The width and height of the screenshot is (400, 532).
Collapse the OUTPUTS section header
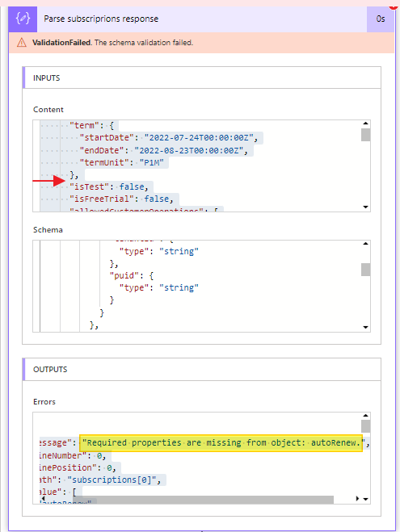click(202, 369)
